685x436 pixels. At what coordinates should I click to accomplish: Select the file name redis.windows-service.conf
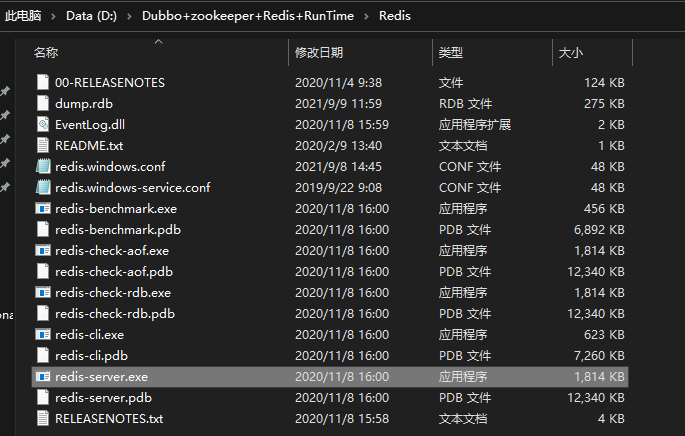(x=133, y=187)
